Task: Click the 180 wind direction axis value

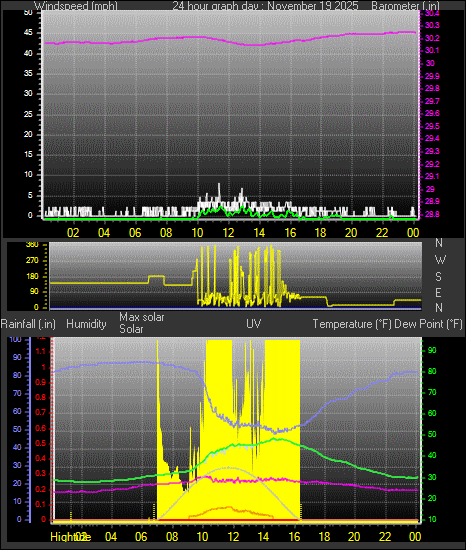Action: click(x=32, y=276)
